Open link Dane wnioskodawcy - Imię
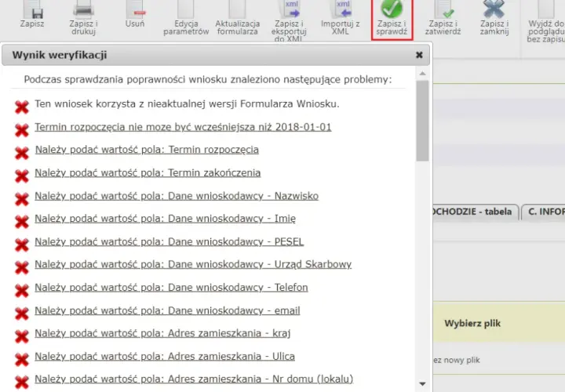 (166, 219)
